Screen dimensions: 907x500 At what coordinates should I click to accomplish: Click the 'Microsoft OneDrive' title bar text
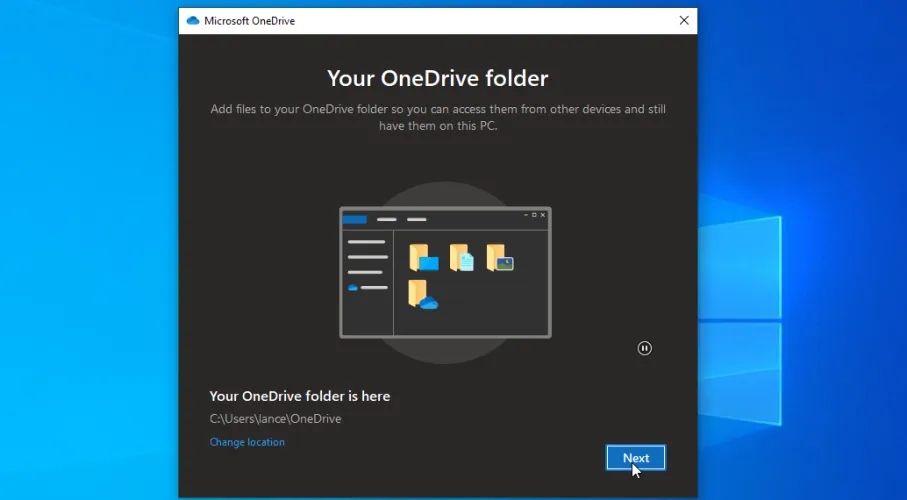[249, 21]
